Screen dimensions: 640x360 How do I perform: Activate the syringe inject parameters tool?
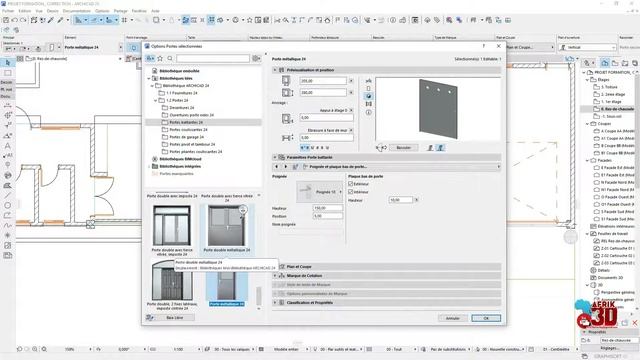(x=60, y=20)
